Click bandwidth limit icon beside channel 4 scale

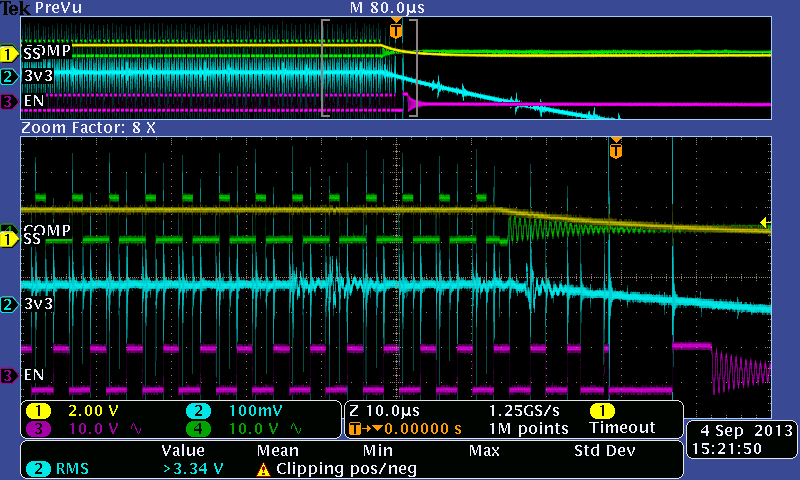[x=296, y=428]
